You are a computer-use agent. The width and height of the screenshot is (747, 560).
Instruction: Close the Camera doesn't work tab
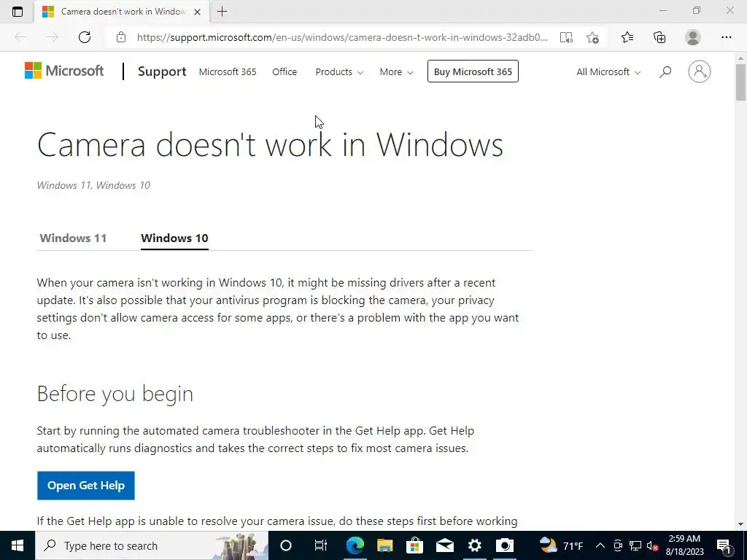click(197, 12)
